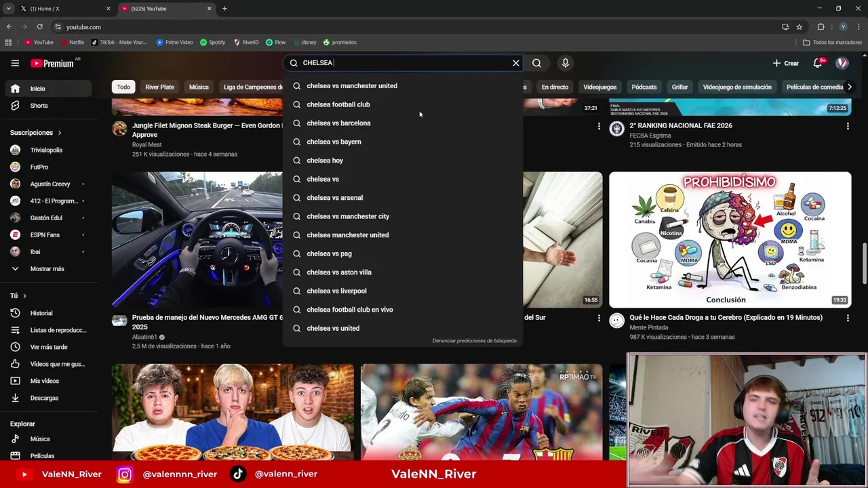Open the Prohibidísimo drugs video thumbnail

(730, 239)
